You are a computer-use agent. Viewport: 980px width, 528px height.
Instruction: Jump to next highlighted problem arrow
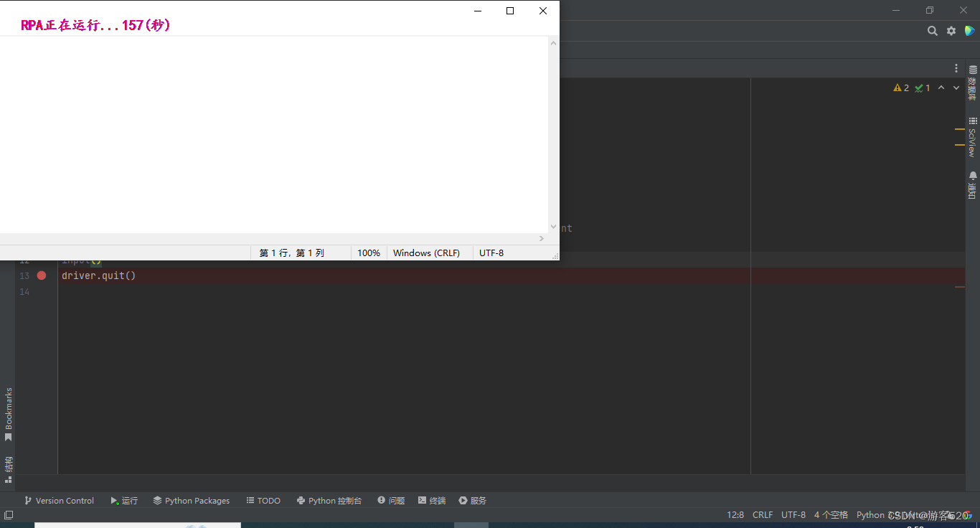click(956, 88)
